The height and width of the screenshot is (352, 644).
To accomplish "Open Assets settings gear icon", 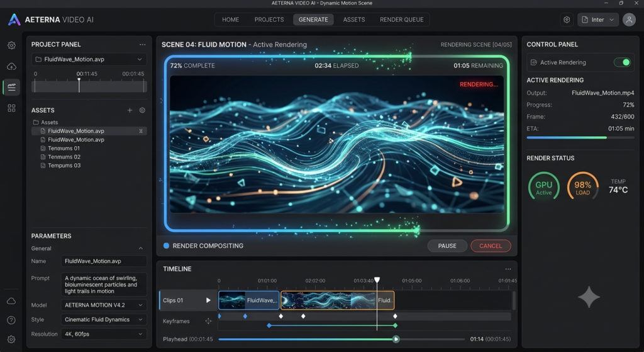I will [x=142, y=110].
